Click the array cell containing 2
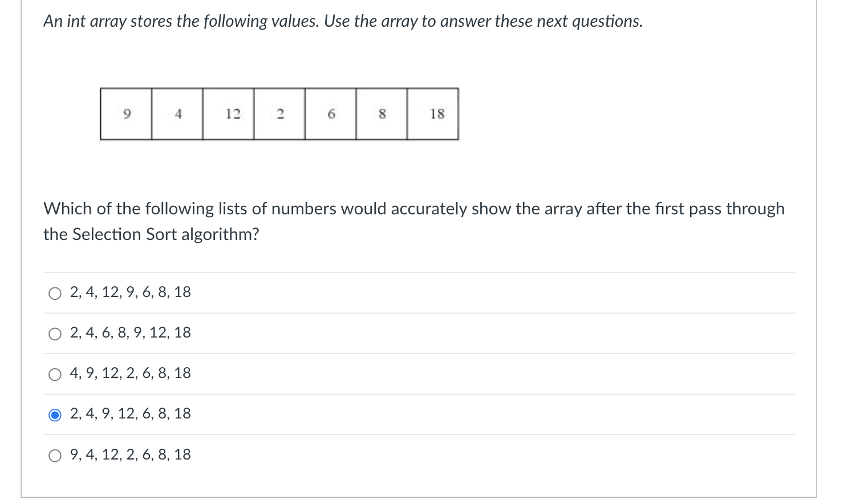Image resolution: width=844 pixels, height=504 pixels. click(x=279, y=114)
